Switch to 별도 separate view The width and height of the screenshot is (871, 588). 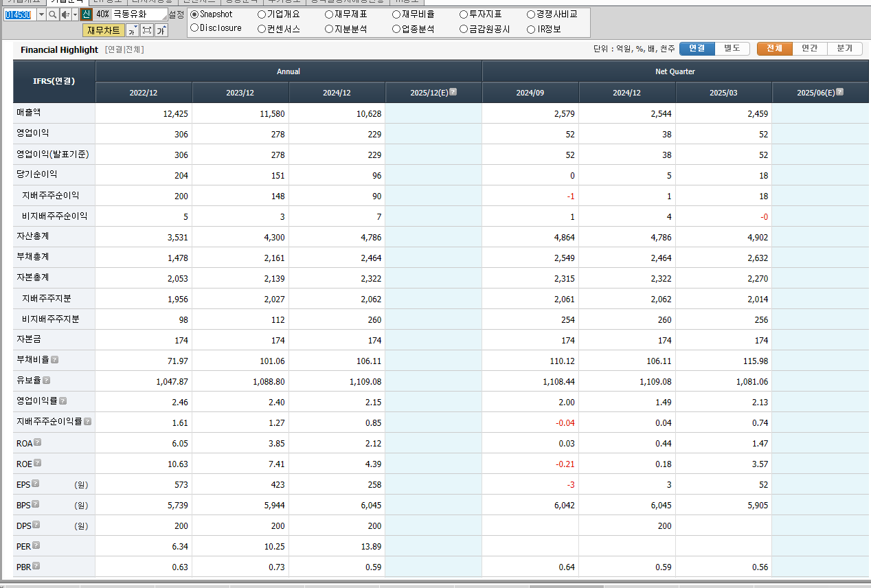point(732,48)
